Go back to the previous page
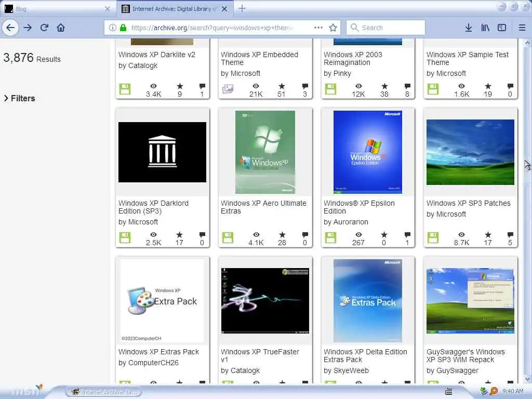 click(10, 28)
